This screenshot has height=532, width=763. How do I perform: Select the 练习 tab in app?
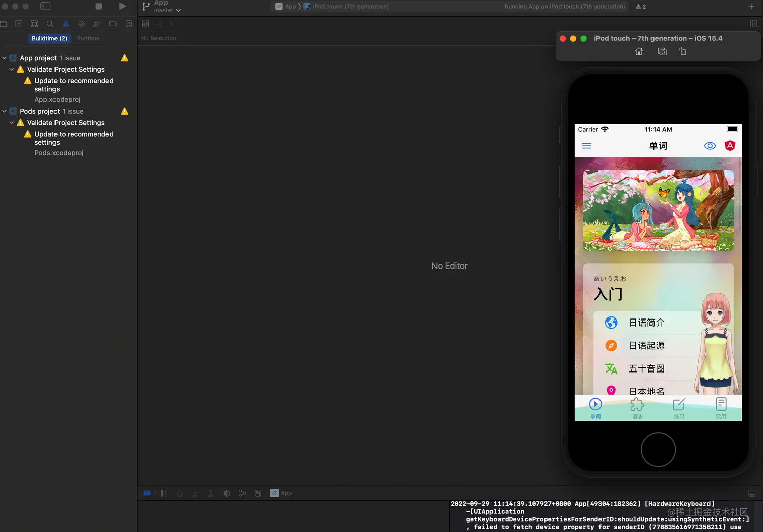[679, 408]
